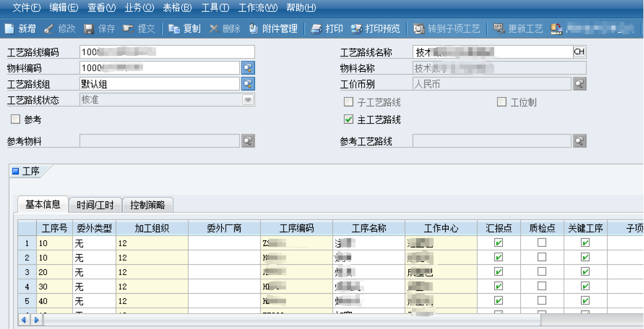Click the lookup icon beside 物料编码 field
The image size is (644, 329).
[x=248, y=68]
